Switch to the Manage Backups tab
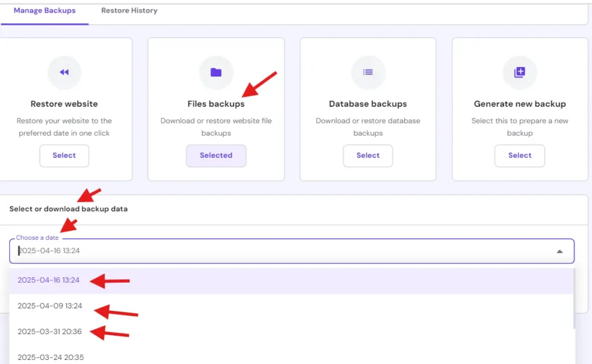592x364 pixels. [45, 10]
